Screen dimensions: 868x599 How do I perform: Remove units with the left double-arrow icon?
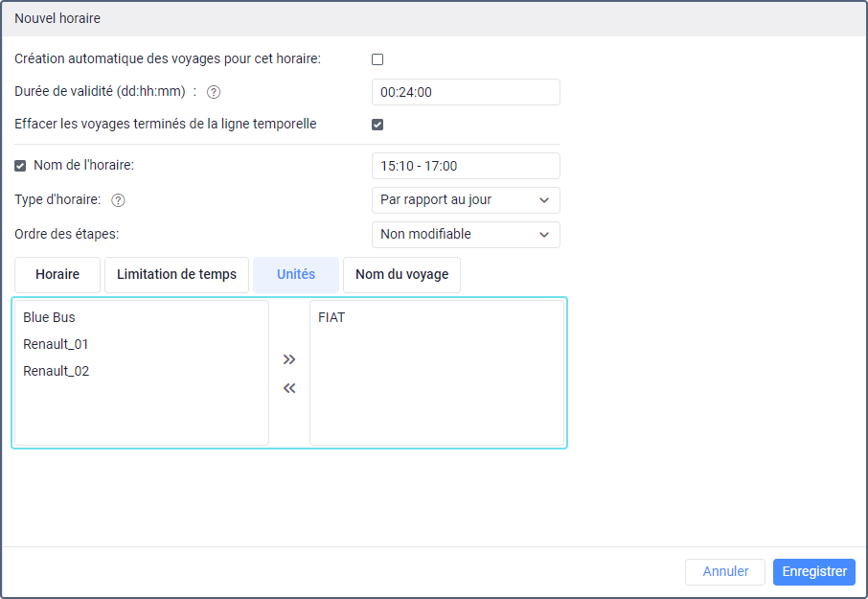click(289, 388)
